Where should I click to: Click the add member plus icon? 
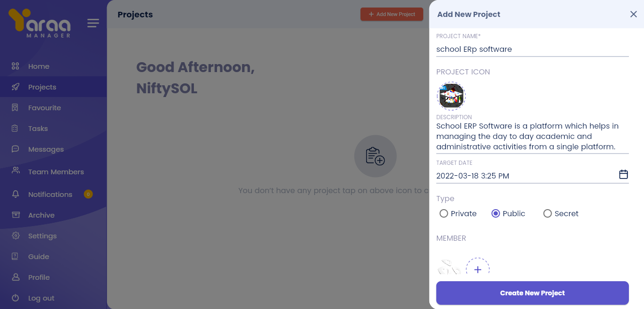pos(477,269)
